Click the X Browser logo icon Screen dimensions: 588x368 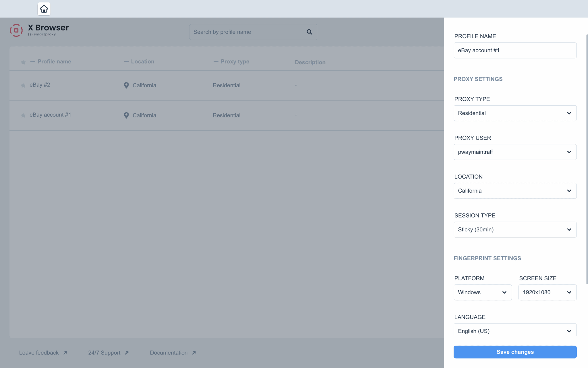[x=16, y=30]
